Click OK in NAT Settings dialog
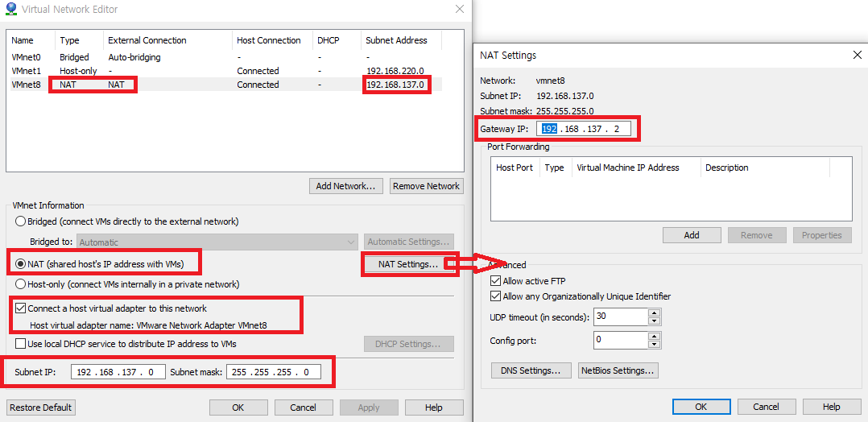This screenshot has width=868, height=422. tap(701, 407)
